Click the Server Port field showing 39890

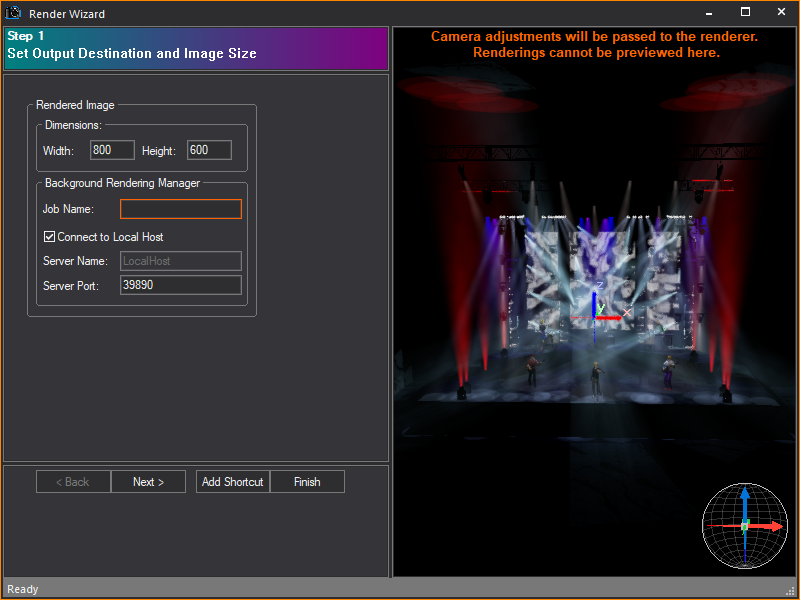click(x=180, y=285)
